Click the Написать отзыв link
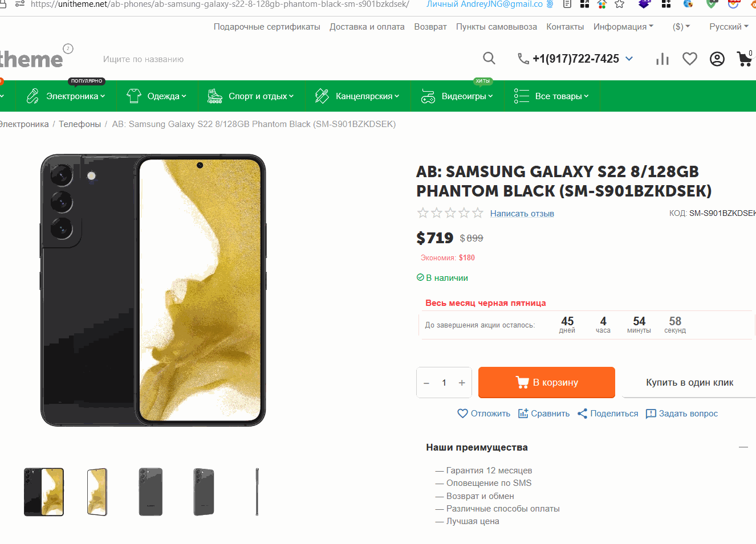The image size is (756, 544). (x=522, y=214)
